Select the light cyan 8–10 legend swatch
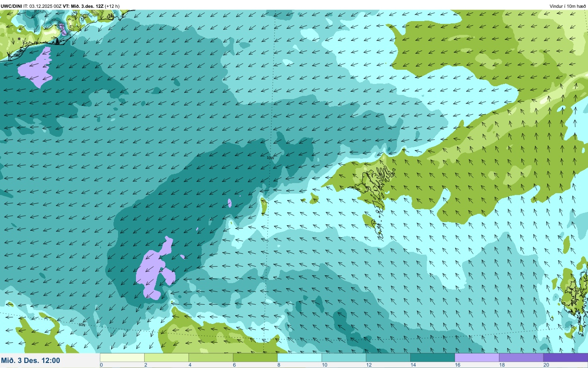Screen dimensions: 588x368 click(300, 357)
